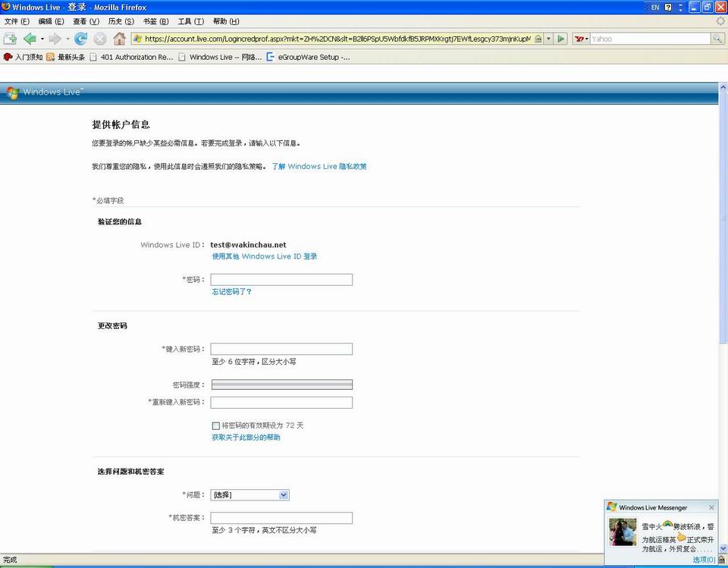Open the 文件 (F) menu
The width and height of the screenshot is (728, 568).
(17, 21)
